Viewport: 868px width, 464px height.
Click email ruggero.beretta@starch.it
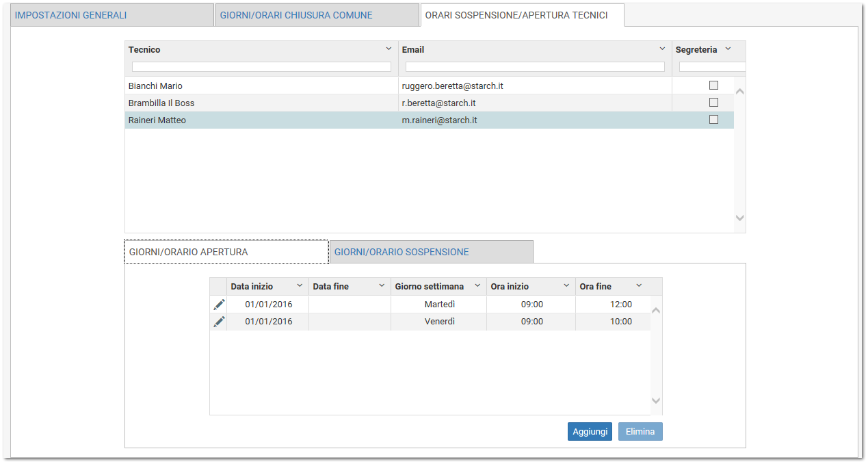[x=453, y=86]
